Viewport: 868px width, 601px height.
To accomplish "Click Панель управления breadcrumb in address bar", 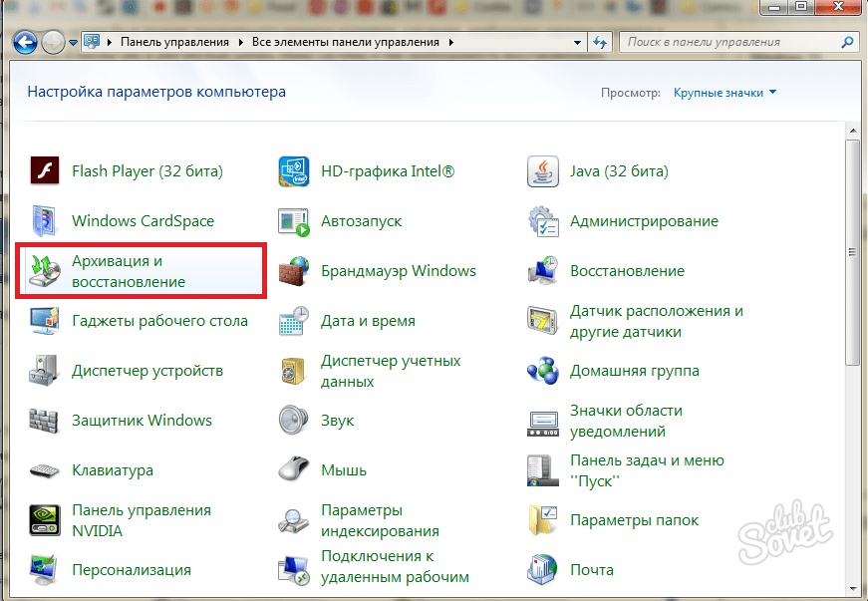I will [x=174, y=43].
